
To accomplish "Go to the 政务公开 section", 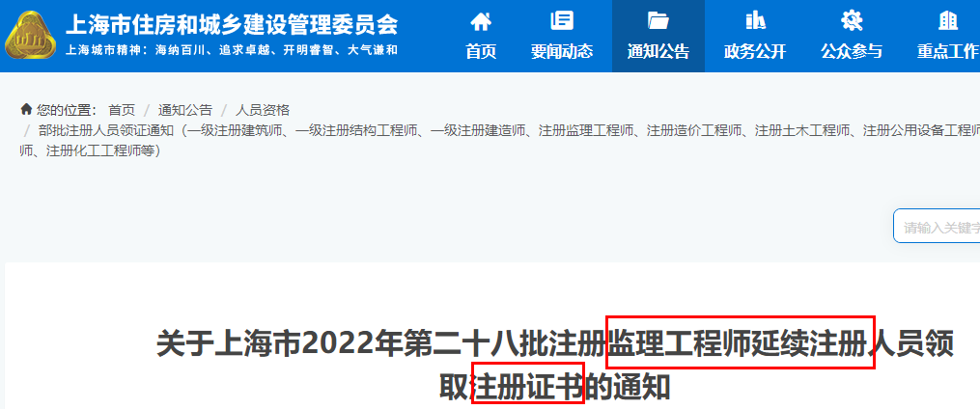I will click(755, 51).
